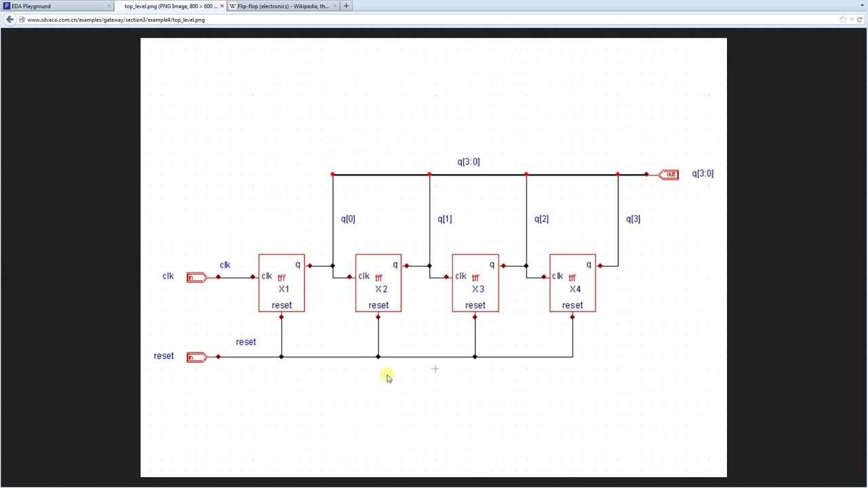868x488 pixels.
Task: Select the top_level.png image tab
Action: coord(170,6)
